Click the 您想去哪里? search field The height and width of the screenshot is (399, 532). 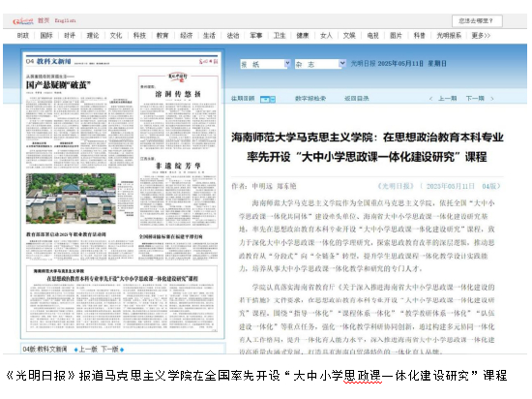pyautogui.click(x=477, y=21)
